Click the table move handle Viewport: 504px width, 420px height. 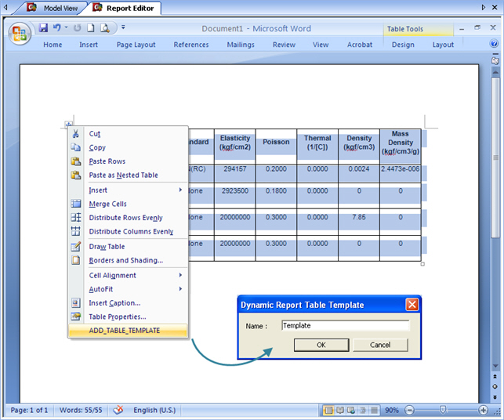point(69,125)
